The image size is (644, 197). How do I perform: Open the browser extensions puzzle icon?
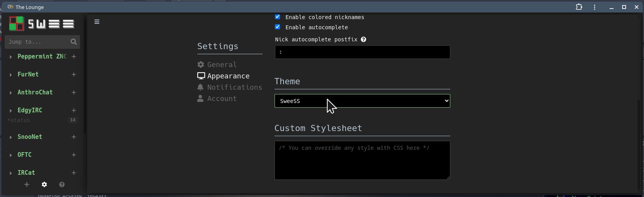click(x=579, y=7)
